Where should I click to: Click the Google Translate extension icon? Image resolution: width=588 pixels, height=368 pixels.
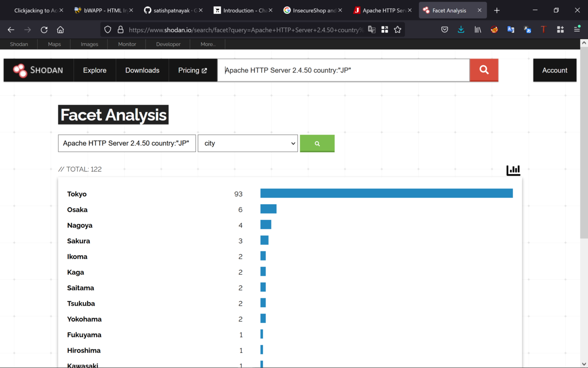point(511,30)
